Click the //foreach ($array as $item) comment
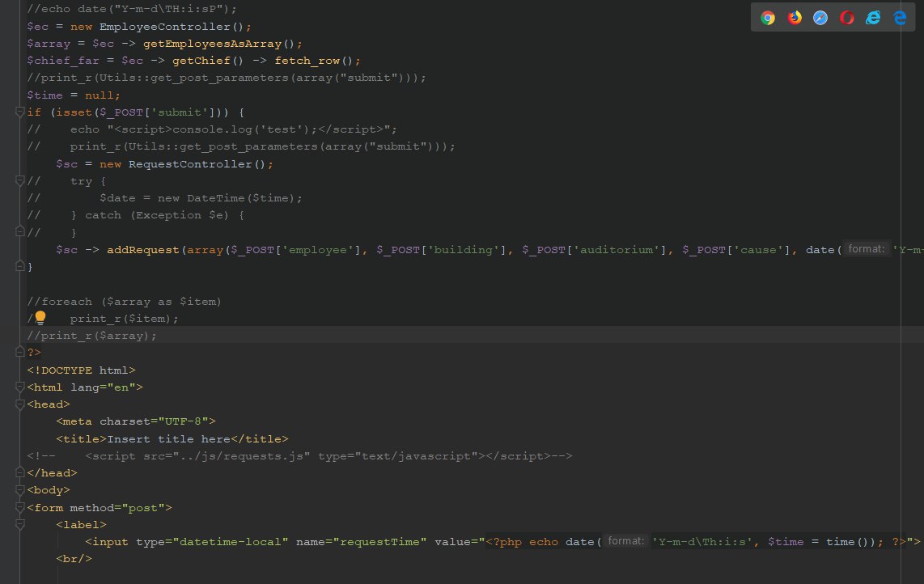This screenshot has height=584, width=924. tap(125, 302)
